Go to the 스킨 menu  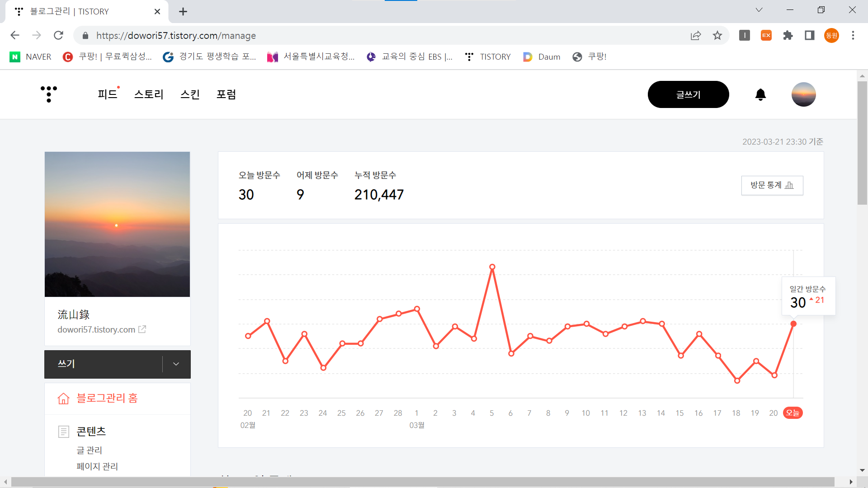click(190, 94)
